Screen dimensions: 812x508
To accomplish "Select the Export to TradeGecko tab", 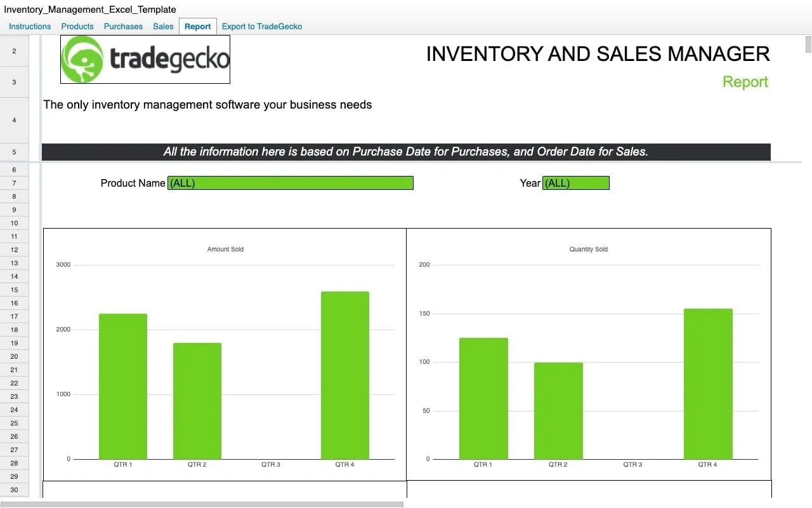I will tap(261, 26).
